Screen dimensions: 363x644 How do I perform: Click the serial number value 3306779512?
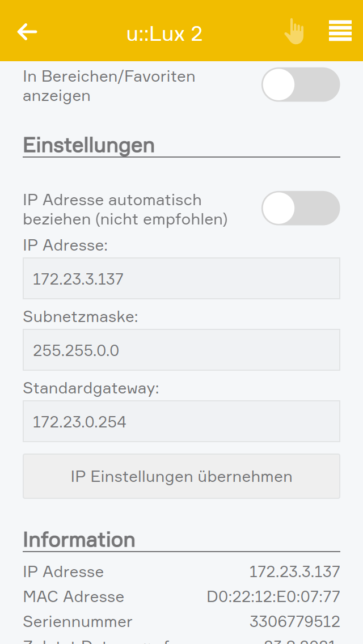coord(294,621)
